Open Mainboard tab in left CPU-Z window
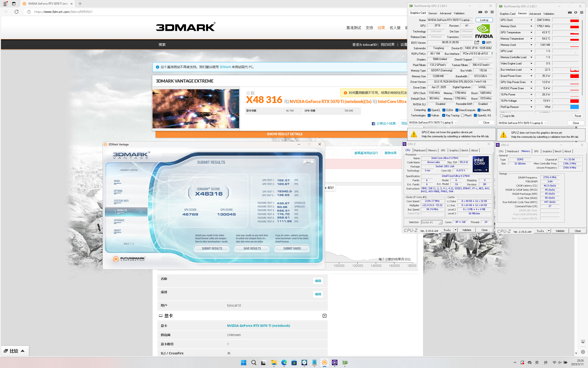 point(420,150)
